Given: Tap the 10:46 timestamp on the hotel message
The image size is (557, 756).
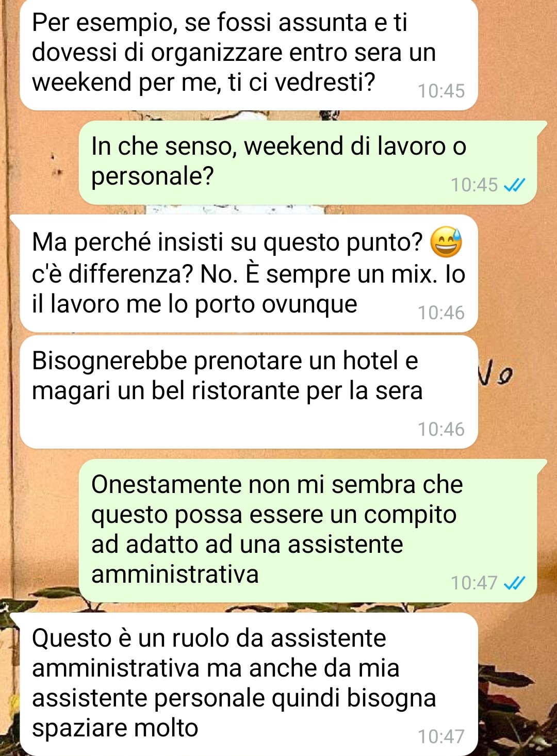Looking at the screenshot, I should point(441,429).
